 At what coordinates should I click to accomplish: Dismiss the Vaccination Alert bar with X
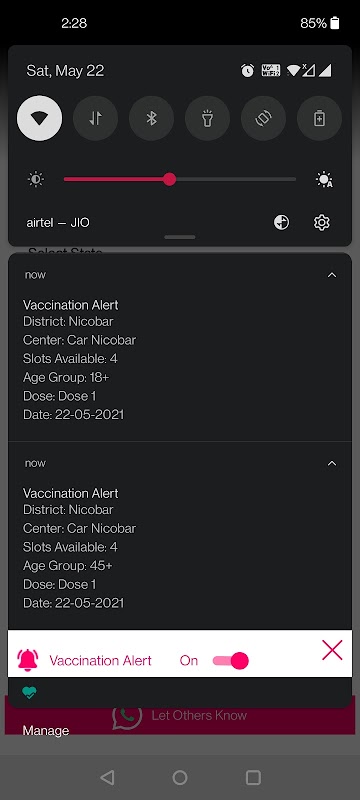coord(332,651)
